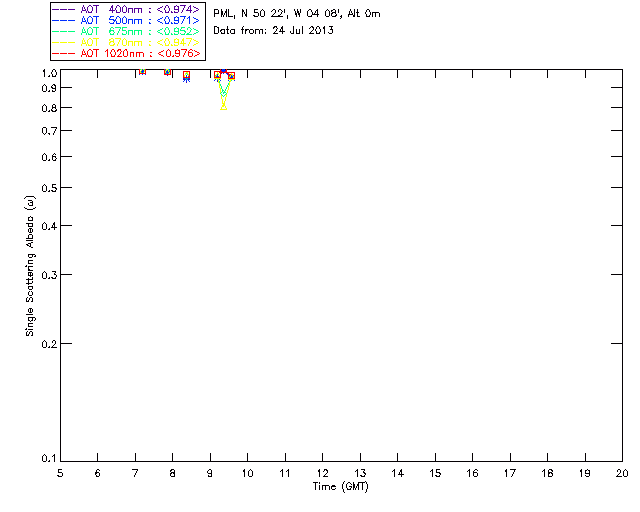Click the hour 11 label on time axis

(x=285, y=474)
